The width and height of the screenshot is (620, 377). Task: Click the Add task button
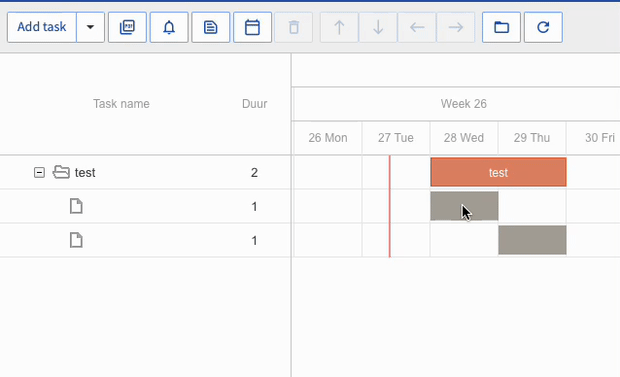[x=42, y=27]
